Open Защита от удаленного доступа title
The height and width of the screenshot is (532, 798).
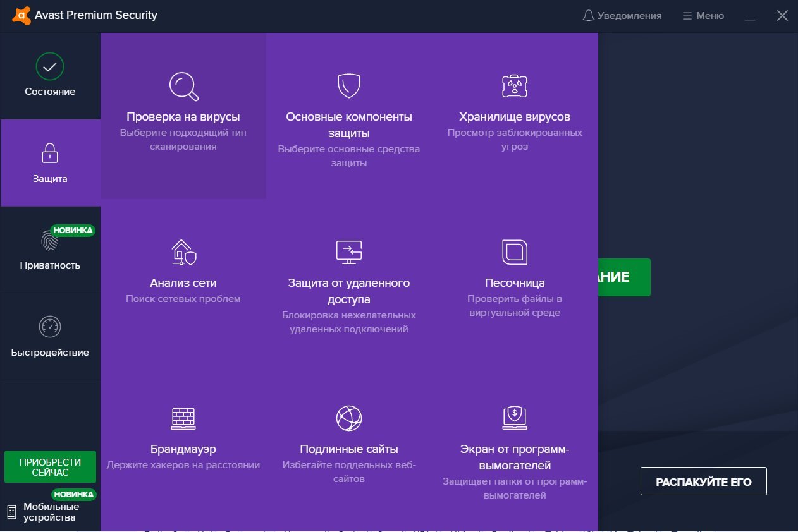349,291
